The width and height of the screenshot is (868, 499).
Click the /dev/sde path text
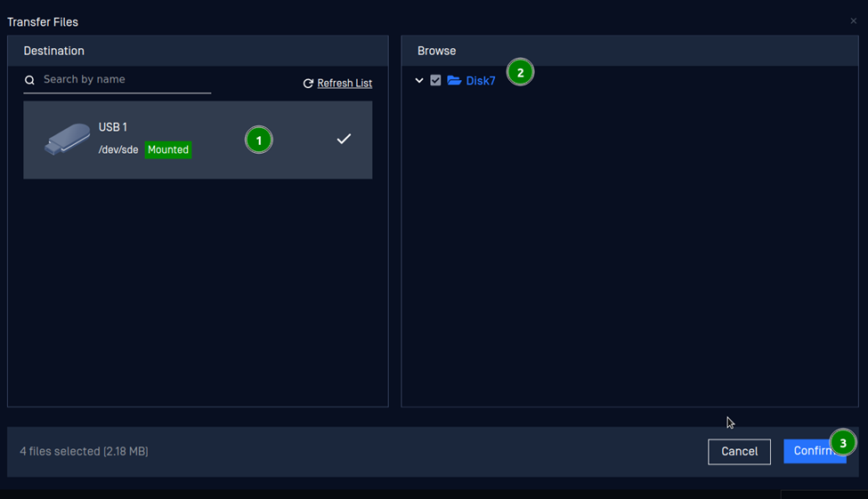[x=118, y=150]
